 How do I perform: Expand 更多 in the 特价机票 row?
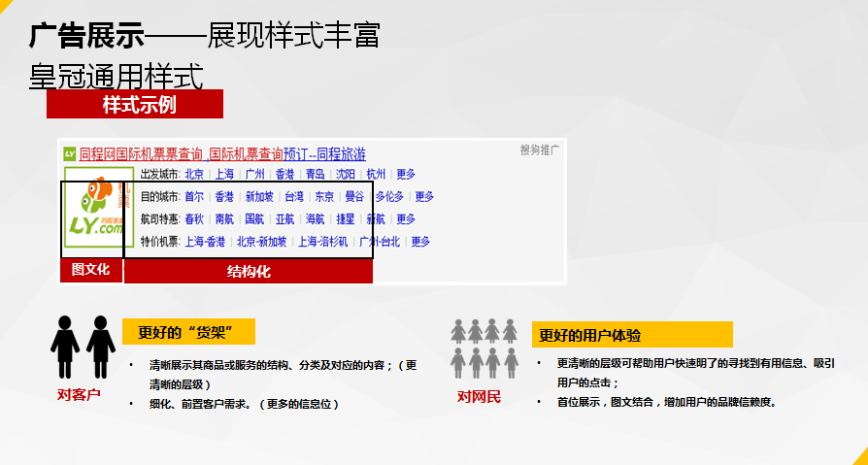point(419,242)
